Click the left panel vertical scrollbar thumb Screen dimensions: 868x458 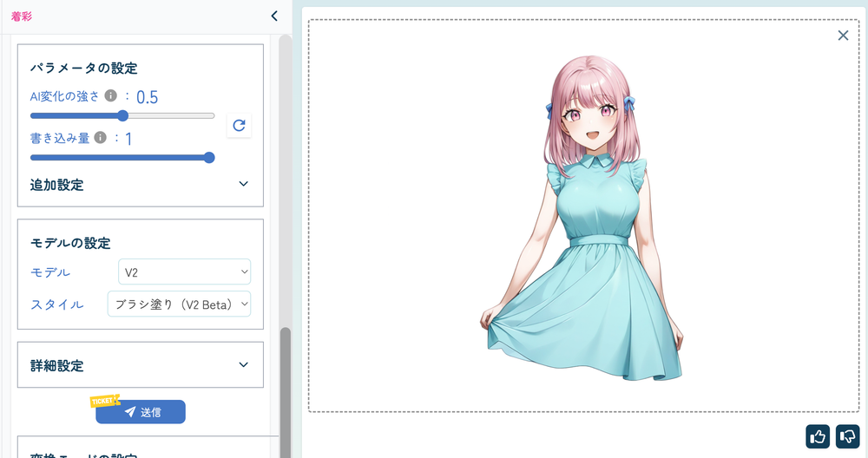(285, 390)
